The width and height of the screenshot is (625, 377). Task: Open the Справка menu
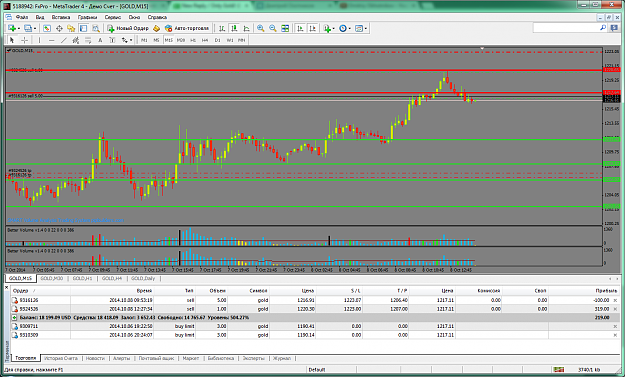157,17
